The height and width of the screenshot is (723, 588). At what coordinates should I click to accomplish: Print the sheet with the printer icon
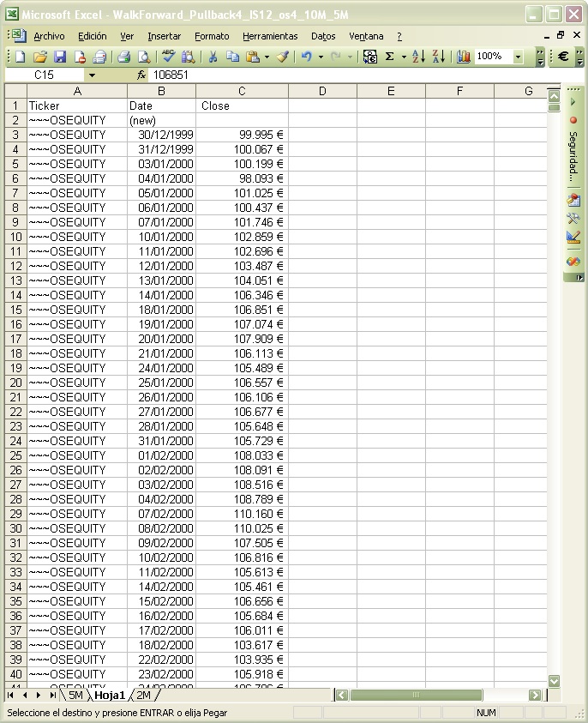pos(123,57)
